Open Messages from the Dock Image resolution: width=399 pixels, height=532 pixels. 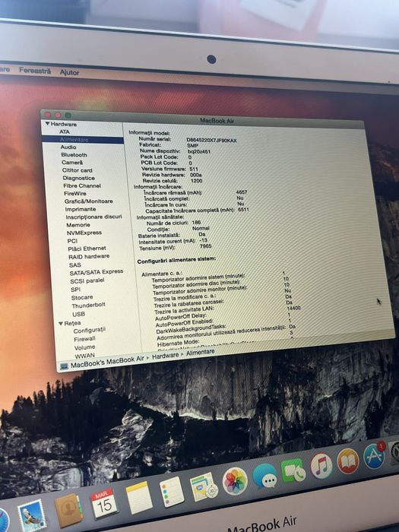click(x=264, y=475)
